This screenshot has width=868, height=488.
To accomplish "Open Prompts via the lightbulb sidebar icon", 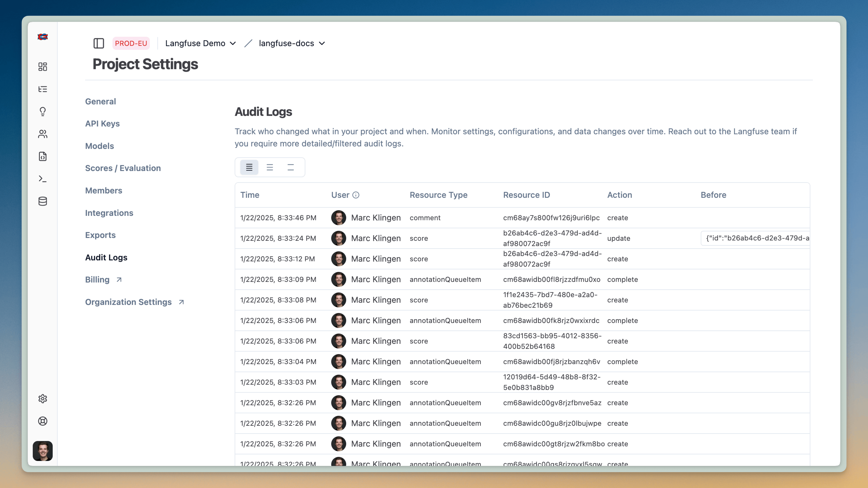I will point(42,111).
